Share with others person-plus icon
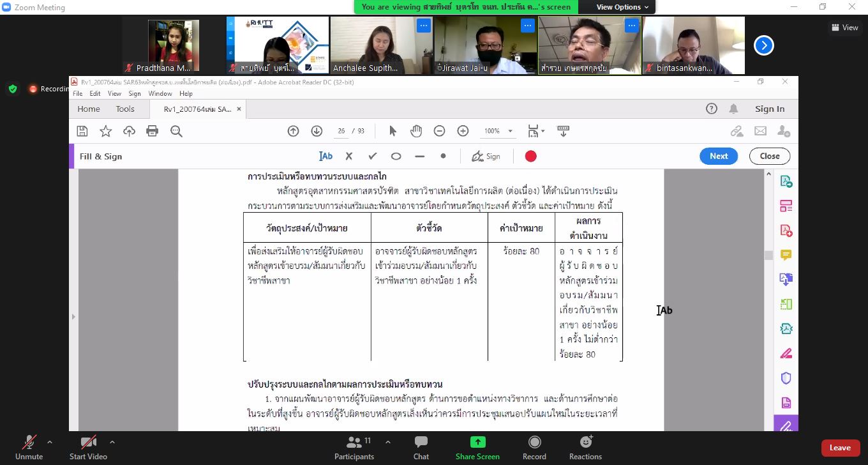The width and height of the screenshot is (868, 465). point(784,131)
